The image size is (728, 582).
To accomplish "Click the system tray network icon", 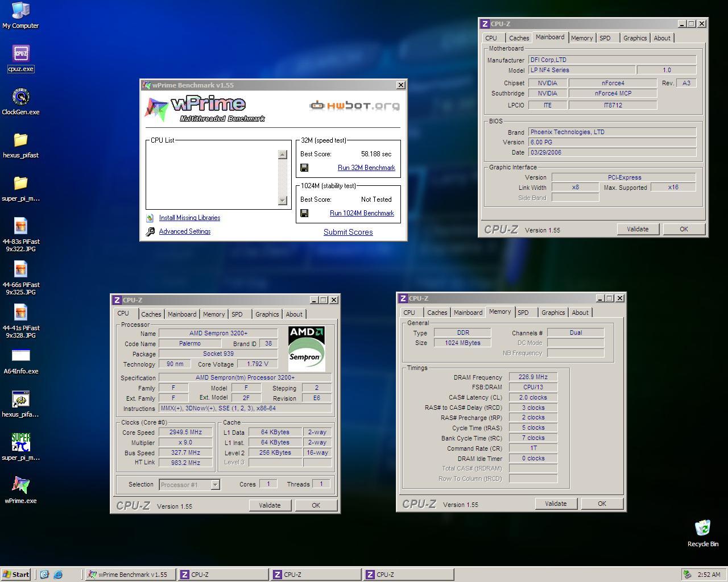I will 687,575.
